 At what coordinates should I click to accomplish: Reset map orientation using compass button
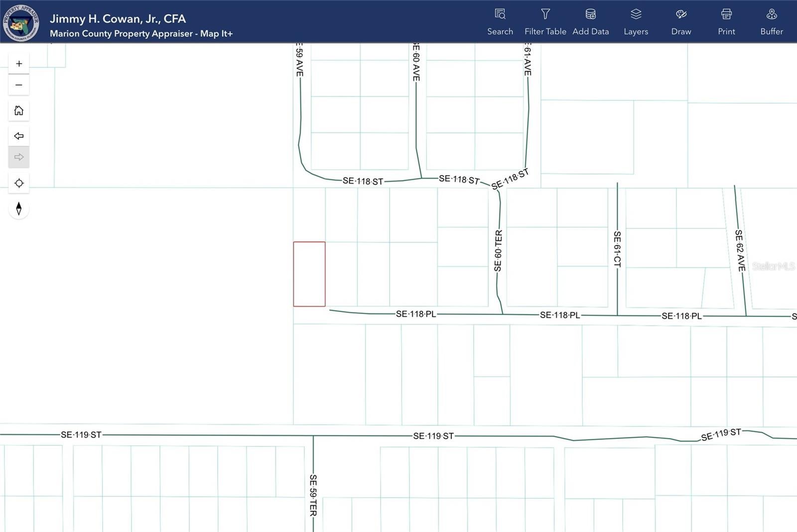pos(19,209)
